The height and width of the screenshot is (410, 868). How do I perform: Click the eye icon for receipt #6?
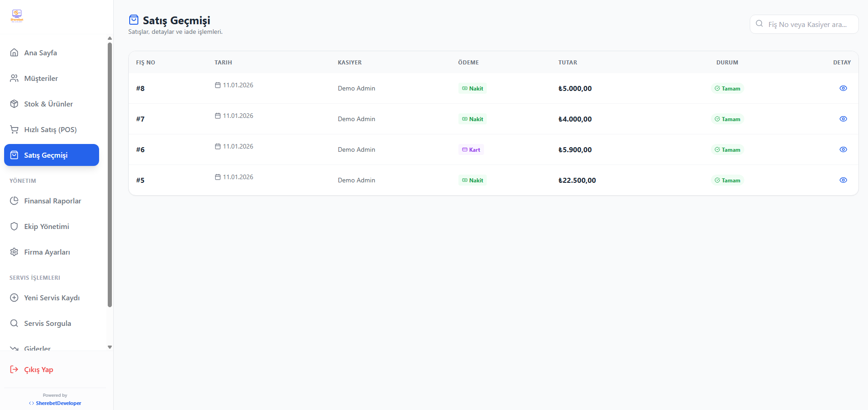843,149
